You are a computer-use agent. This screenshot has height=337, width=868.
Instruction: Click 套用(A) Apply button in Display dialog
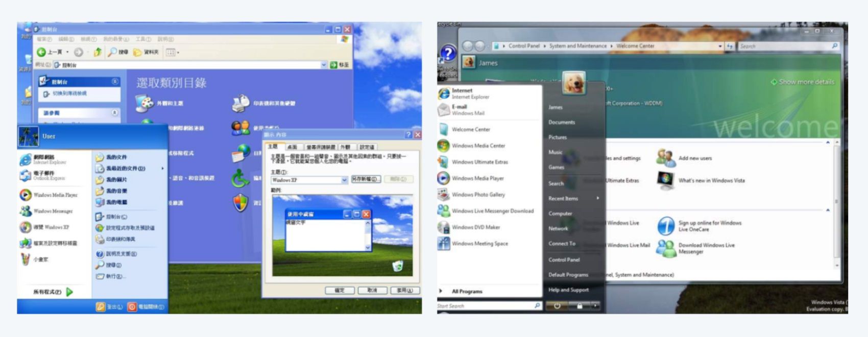[405, 290]
